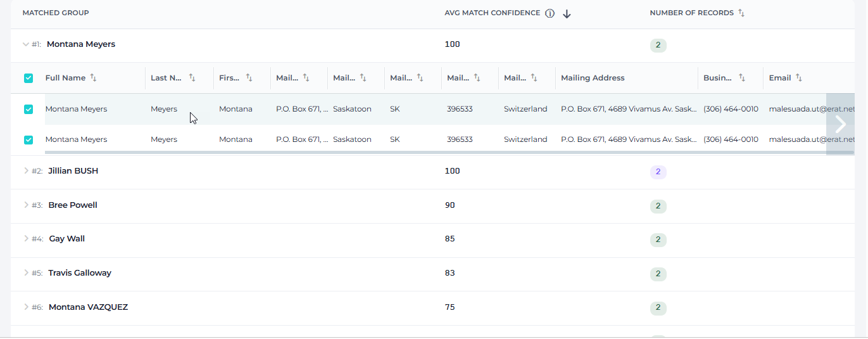
Task: Click confidence value 75 for Montana VAZQUEZ
Action: pyautogui.click(x=450, y=307)
